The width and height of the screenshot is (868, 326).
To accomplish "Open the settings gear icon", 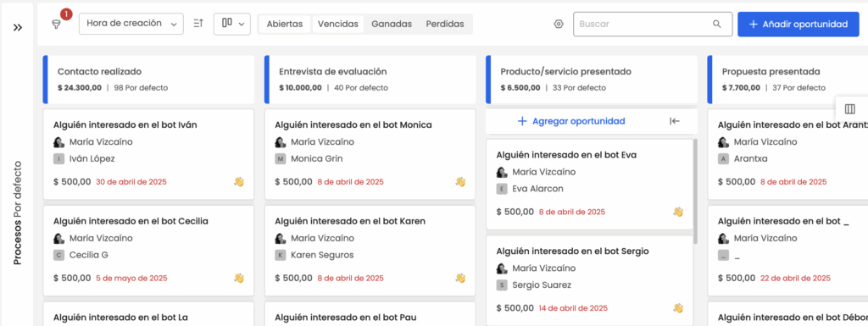I will click(558, 25).
